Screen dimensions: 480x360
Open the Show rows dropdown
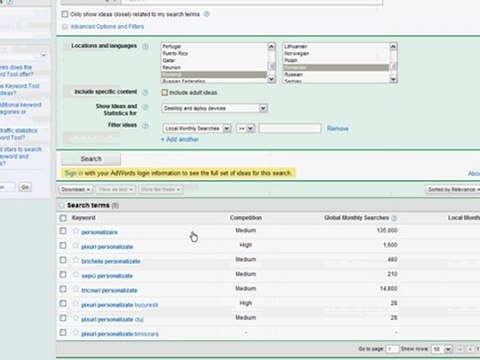(442, 349)
